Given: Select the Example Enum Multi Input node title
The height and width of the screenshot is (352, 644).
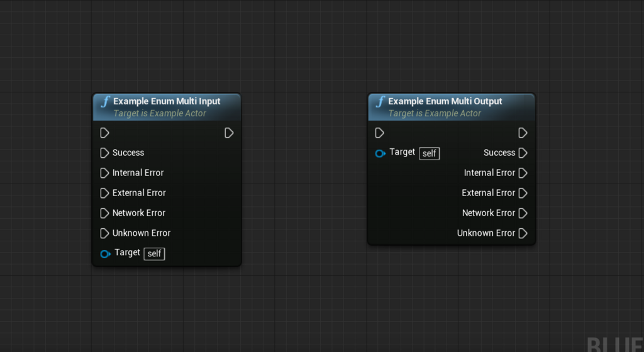Looking at the screenshot, I should (x=167, y=101).
